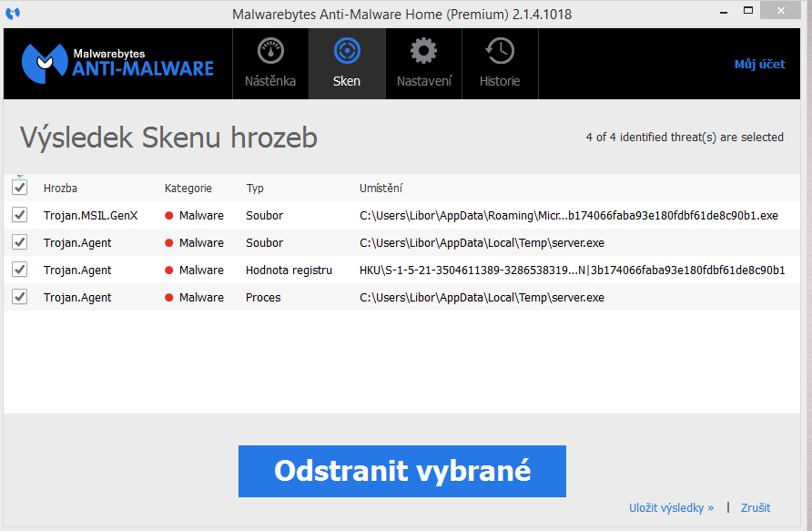Minimize the Malwarebytes window

724,12
